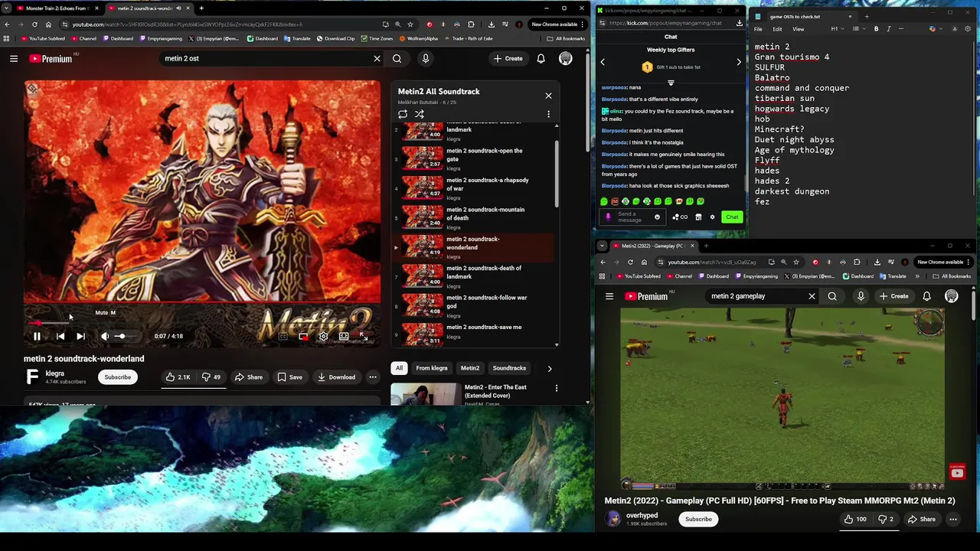Open options for 'Metin2 - Enter The East' suggestion
This screenshot has width=980, height=551.
tap(557, 388)
